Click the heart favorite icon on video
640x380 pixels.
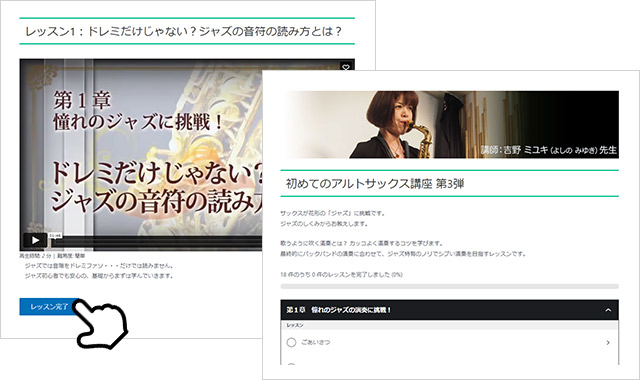click(346, 67)
